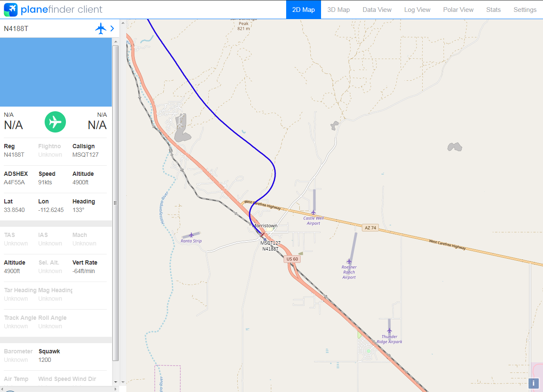Click the origin N/A airport code

point(13,125)
